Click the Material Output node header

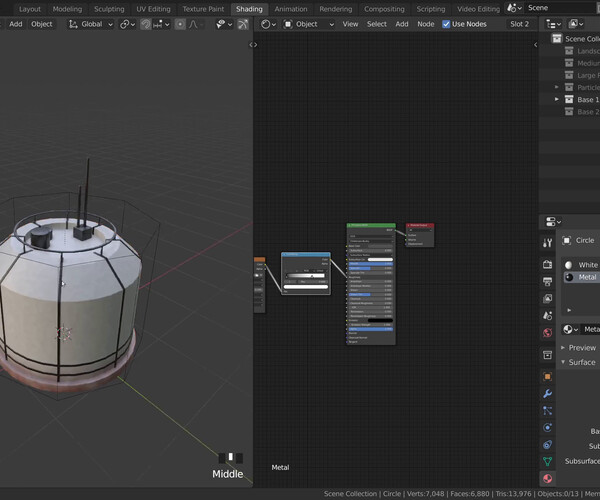420,225
